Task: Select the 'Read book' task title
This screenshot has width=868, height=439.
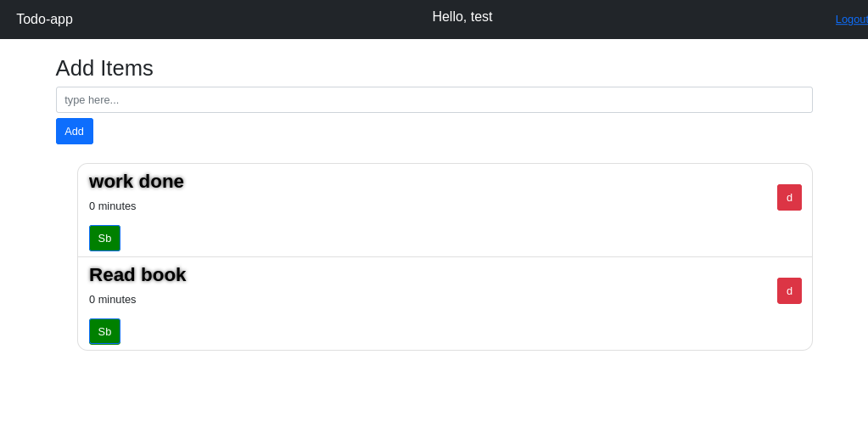Action: tap(137, 275)
